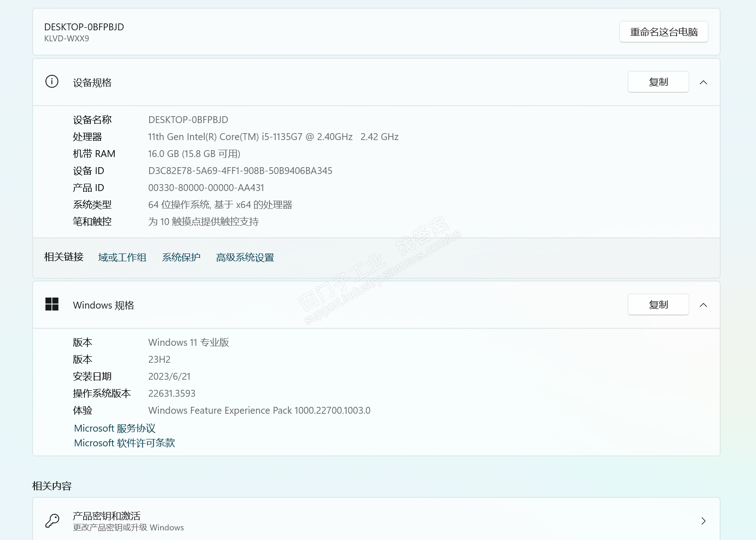Click the device specifications info icon
The width and height of the screenshot is (756, 540).
pyautogui.click(x=52, y=82)
